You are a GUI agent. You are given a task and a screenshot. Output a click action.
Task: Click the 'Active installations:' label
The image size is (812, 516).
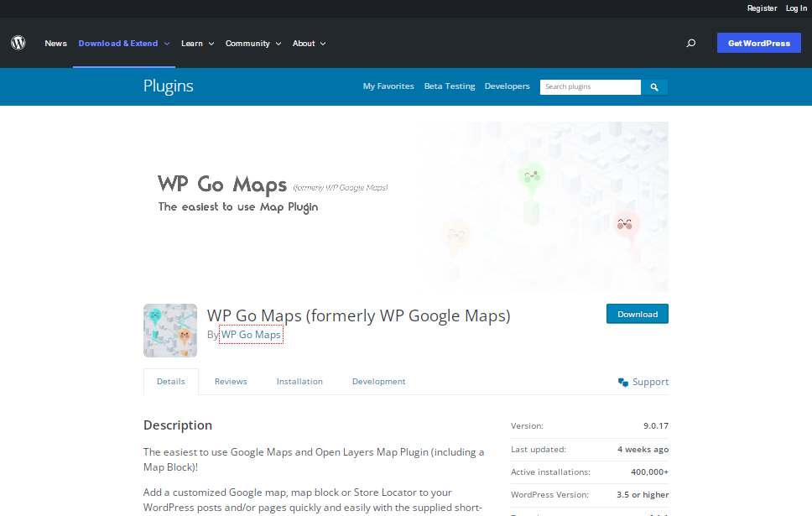coord(550,472)
